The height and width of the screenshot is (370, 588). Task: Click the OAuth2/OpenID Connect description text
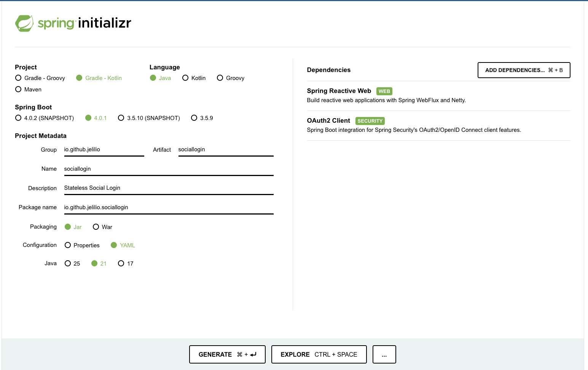[414, 130]
